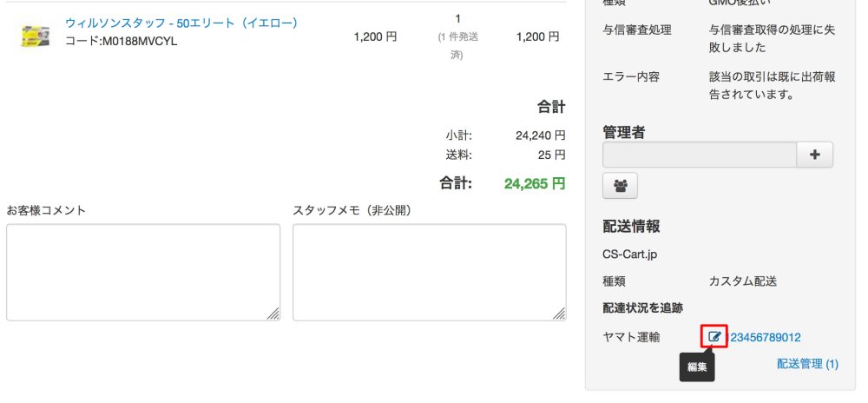Click the yellow golf ball product thumbnail

point(35,35)
